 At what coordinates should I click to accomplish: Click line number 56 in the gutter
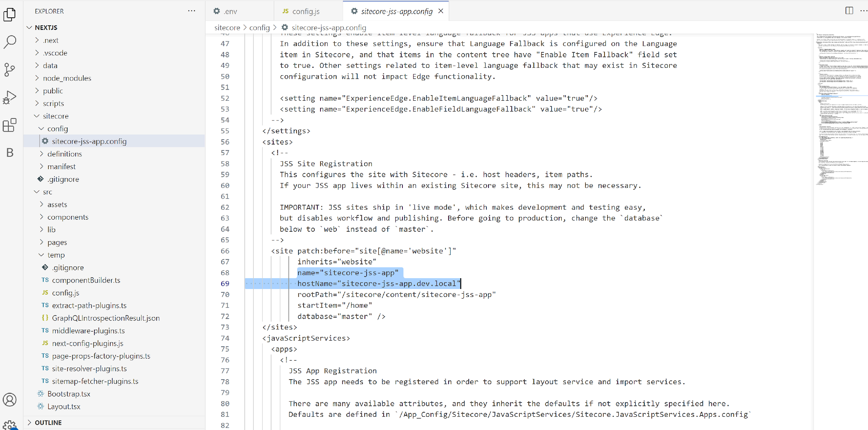(225, 142)
